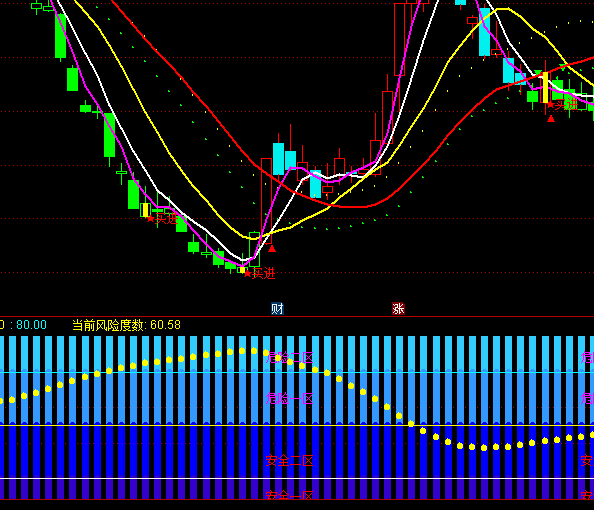Select the small yellow candle at the chart bottom
Screen dimensions: 594x510
click(242, 270)
